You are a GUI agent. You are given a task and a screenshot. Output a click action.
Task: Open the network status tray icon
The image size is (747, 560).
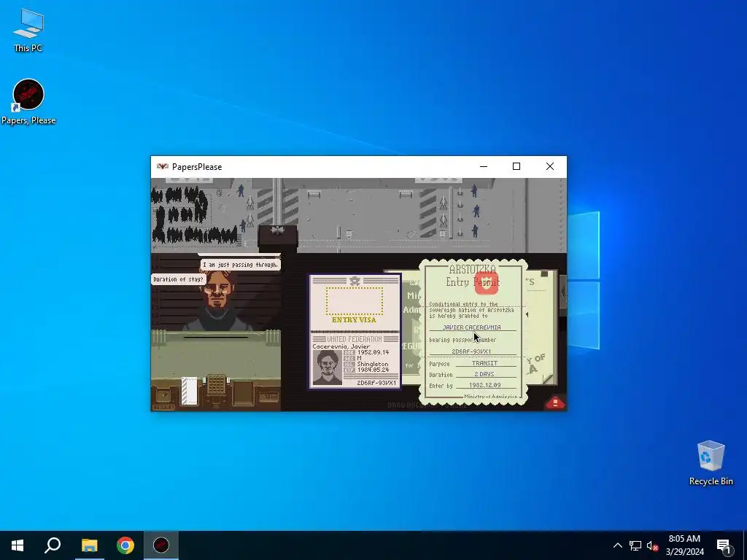point(635,545)
